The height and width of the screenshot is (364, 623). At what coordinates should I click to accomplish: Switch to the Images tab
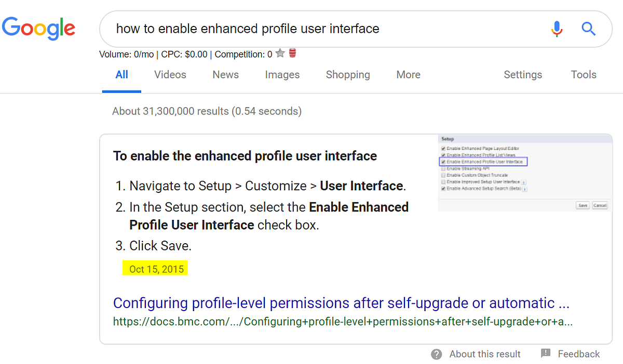click(282, 75)
